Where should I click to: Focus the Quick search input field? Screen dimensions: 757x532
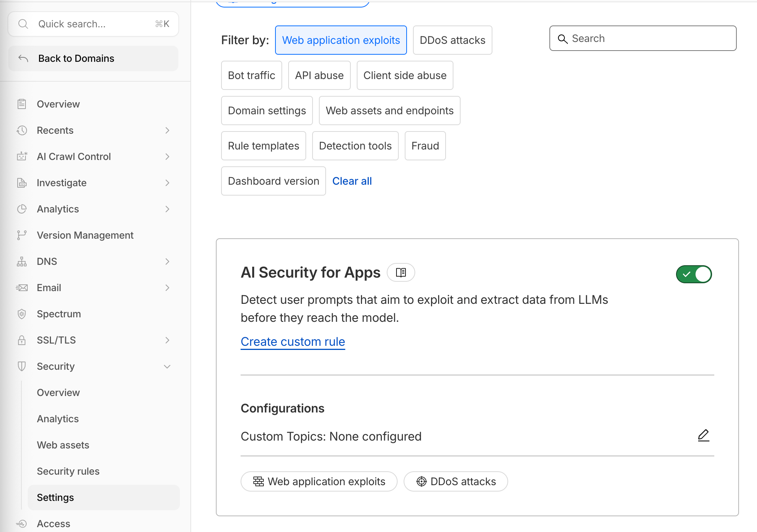93,24
